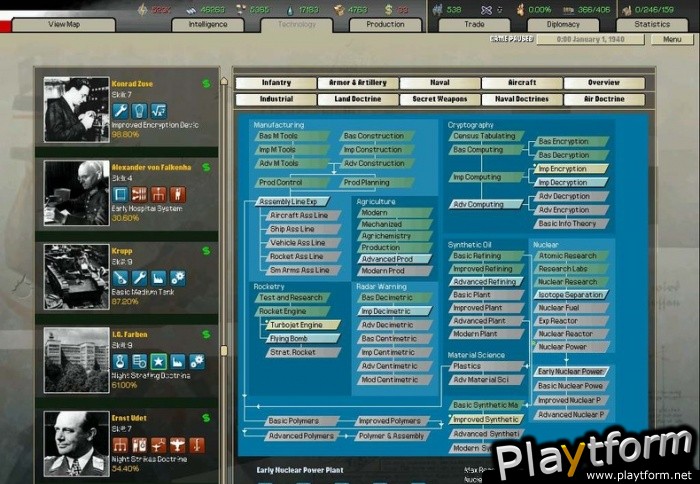Screen dimensions: 700x484
Task: Select the Turbojet Engine technology
Action: coord(303,325)
